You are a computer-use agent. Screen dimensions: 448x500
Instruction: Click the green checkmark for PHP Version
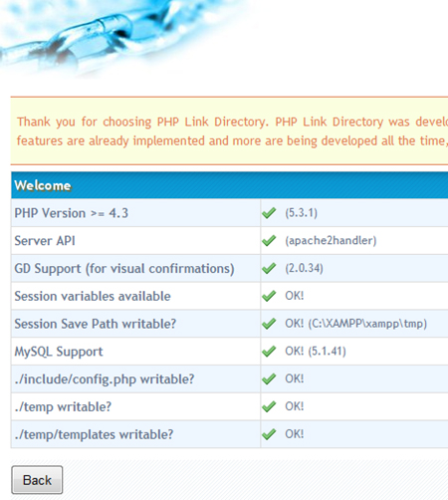pyautogui.click(x=269, y=213)
